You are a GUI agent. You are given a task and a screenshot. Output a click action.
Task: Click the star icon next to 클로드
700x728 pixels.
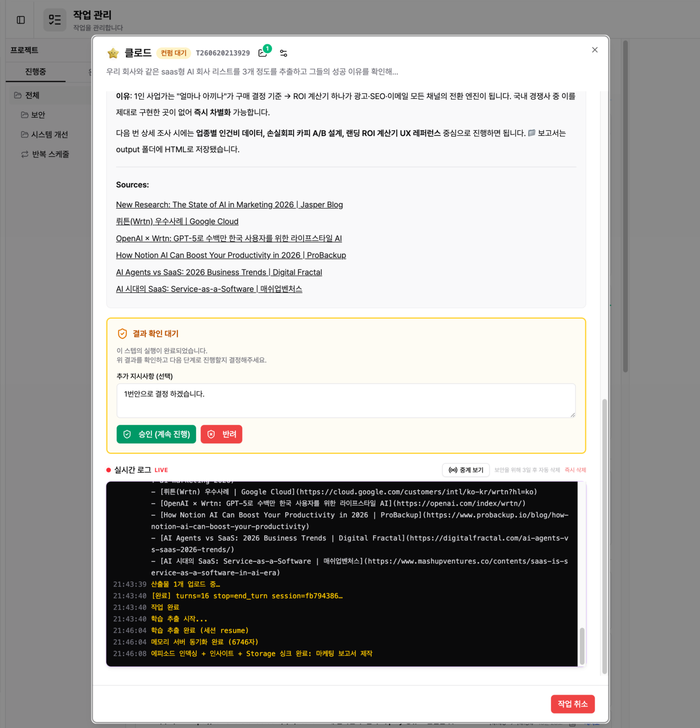tap(113, 53)
